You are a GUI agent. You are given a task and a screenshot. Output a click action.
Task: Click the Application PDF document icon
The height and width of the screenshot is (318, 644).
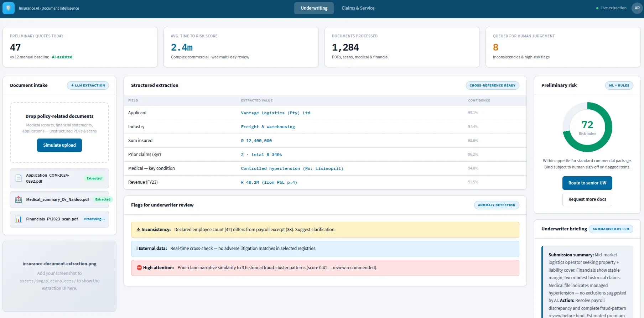pos(19,178)
